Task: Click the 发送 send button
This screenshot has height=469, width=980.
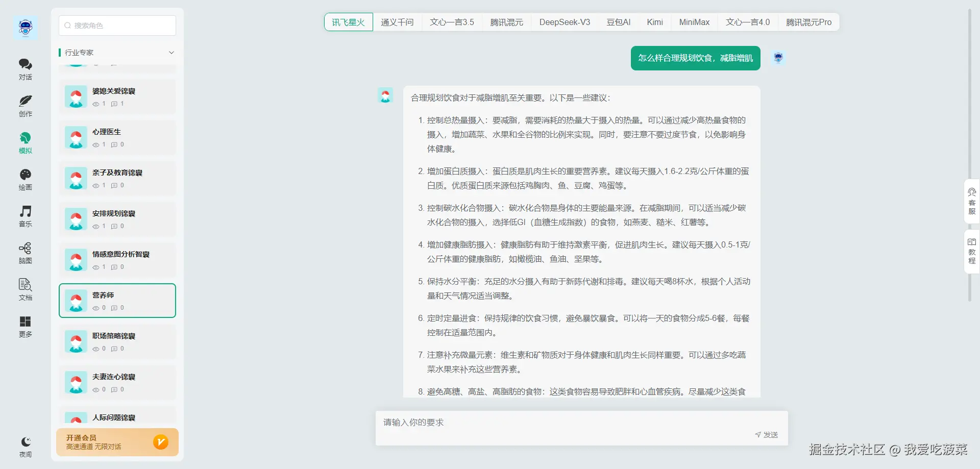Action: click(x=767, y=435)
